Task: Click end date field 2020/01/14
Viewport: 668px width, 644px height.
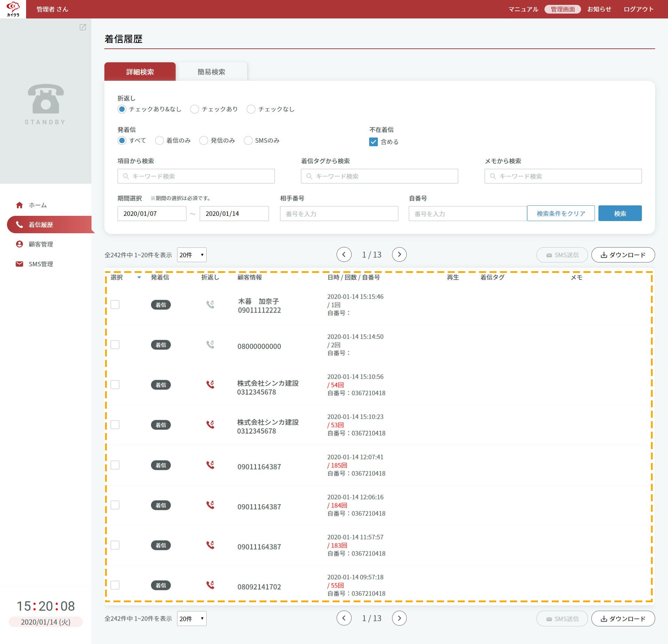Action: click(234, 213)
